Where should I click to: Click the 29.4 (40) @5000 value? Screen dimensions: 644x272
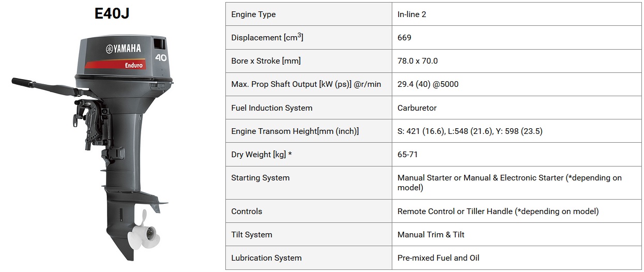click(x=428, y=84)
